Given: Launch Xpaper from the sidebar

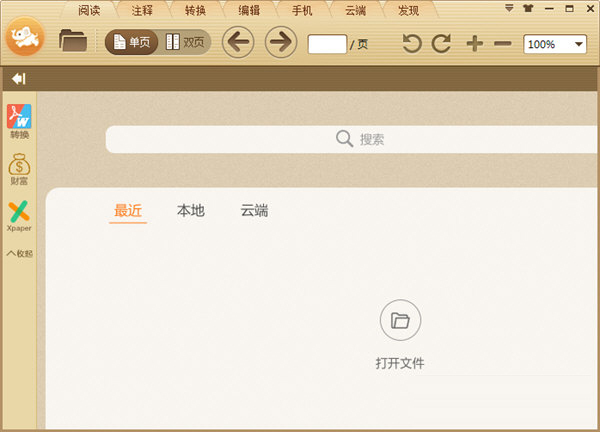Looking at the screenshot, I should tap(20, 215).
